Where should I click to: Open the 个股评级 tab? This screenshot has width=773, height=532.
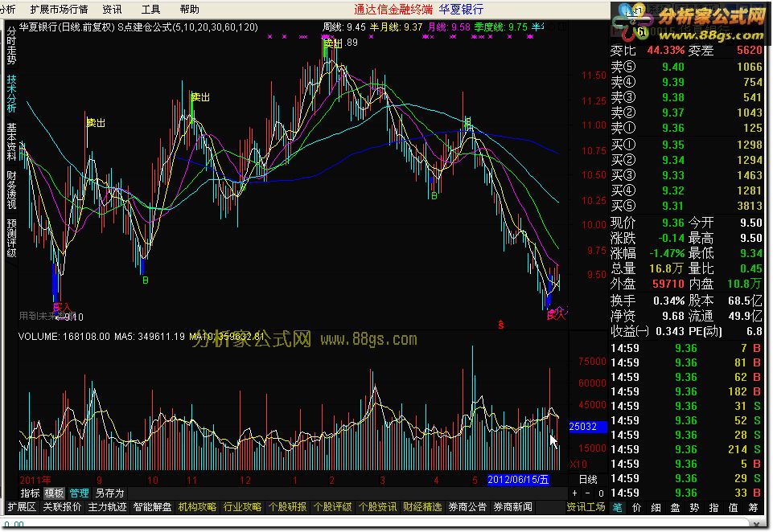tap(333, 507)
